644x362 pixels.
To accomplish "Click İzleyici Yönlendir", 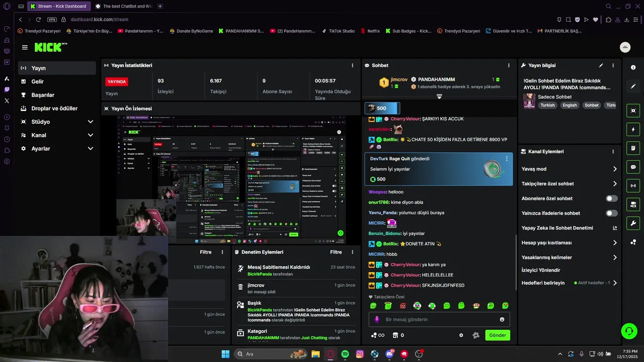I will [x=541, y=270].
